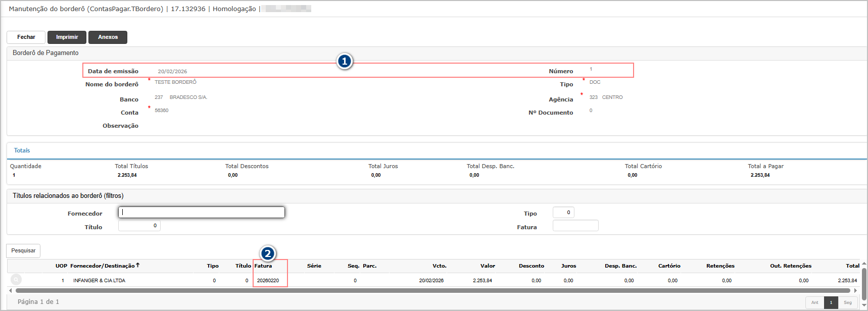868x311 pixels.
Task: Click the Fornecedor/Destinação sort arrow
Action: [137, 265]
